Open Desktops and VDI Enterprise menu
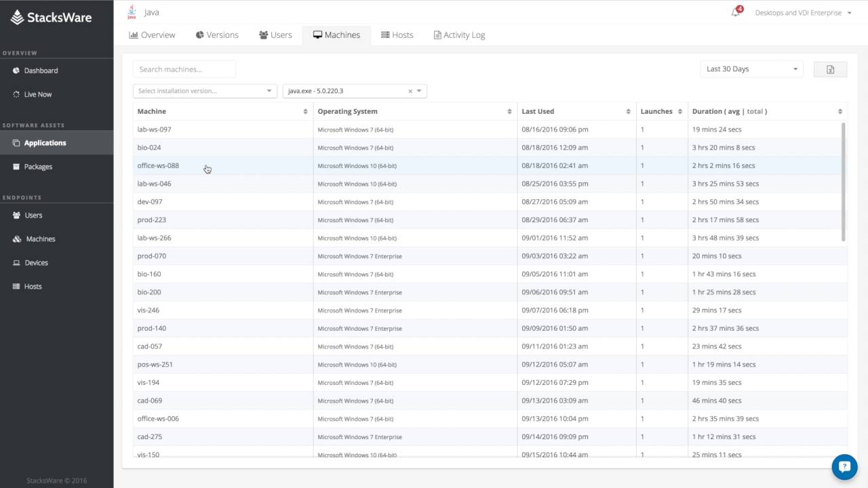The width and height of the screenshot is (868, 488). click(x=803, y=13)
